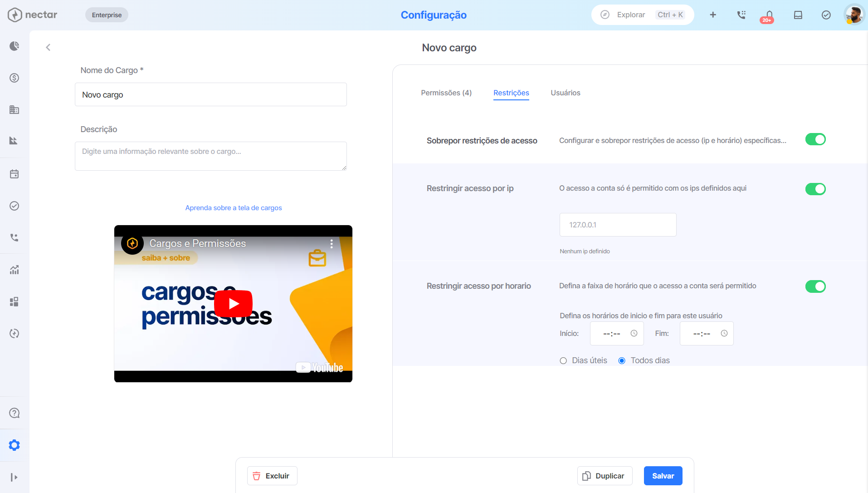868x493 pixels.
Task: Open Aprenda sobre a tela de cargos link
Action: pyautogui.click(x=234, y=208)
